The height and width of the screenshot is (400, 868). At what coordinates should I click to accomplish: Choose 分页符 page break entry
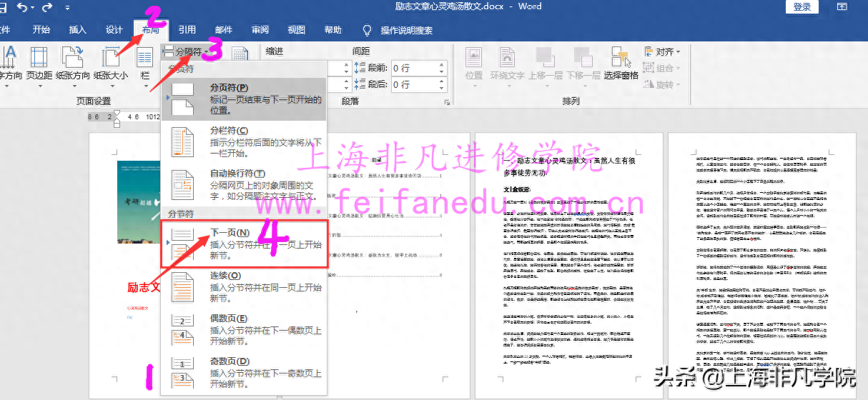245,98
